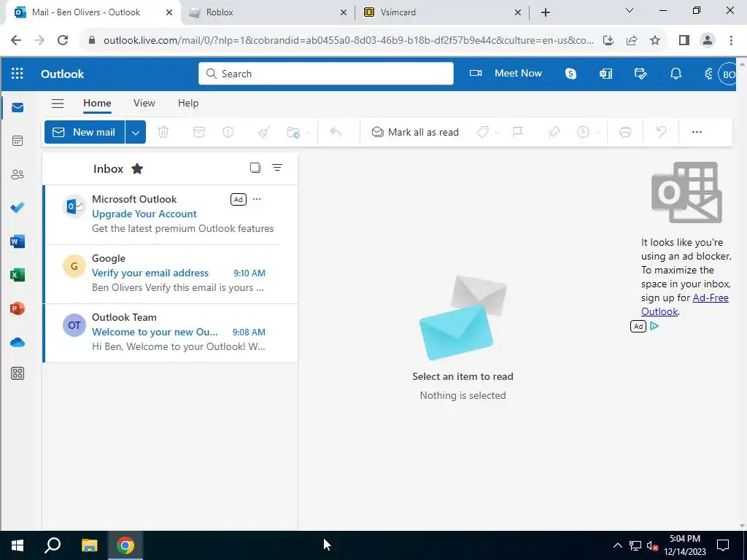Click the Undo toolbar icon
This screenshot has width=747, height=560.
[x=661, y=132]
